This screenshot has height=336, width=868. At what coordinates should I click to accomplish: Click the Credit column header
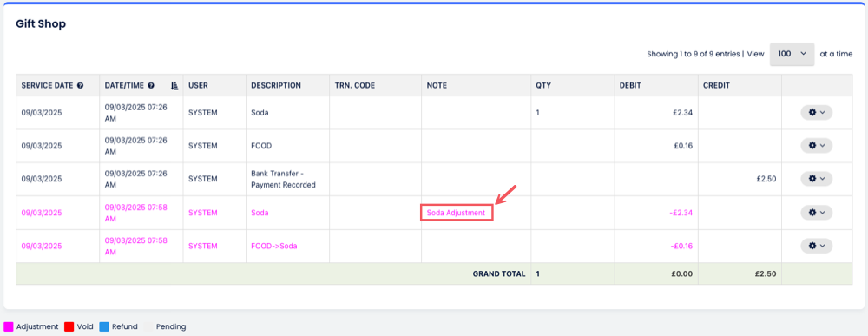tap(716, 86)
